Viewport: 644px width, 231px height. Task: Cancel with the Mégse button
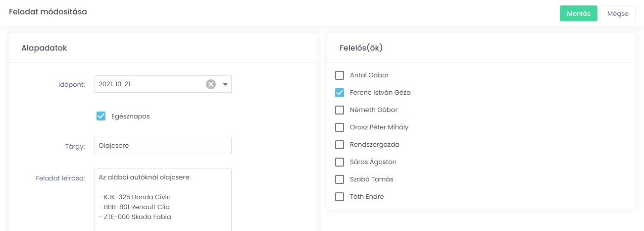(618, 13)
